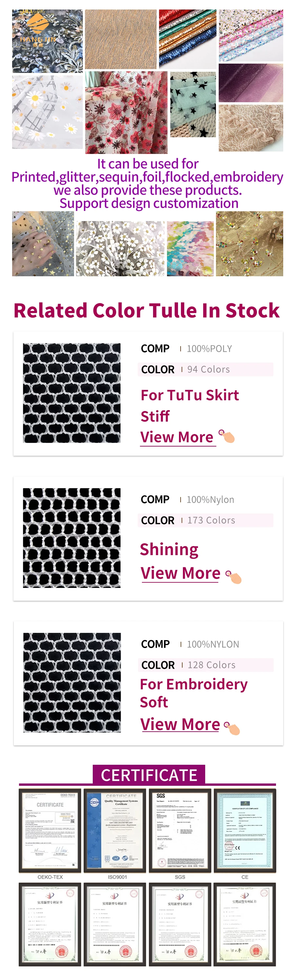
Task: Open the ISO9001 certificate image
Action: point(115,831)
